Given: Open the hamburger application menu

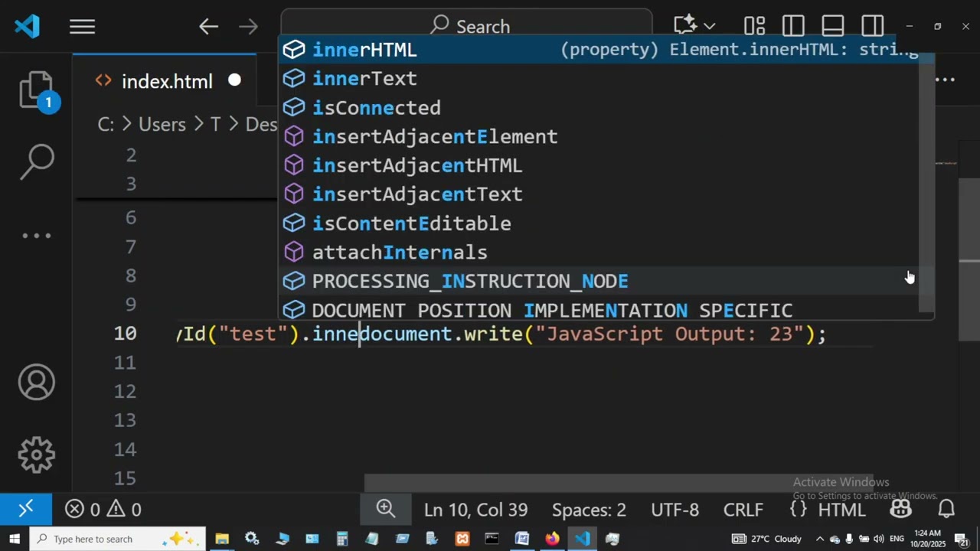Looking at the screenshot, I should point(82,27).
